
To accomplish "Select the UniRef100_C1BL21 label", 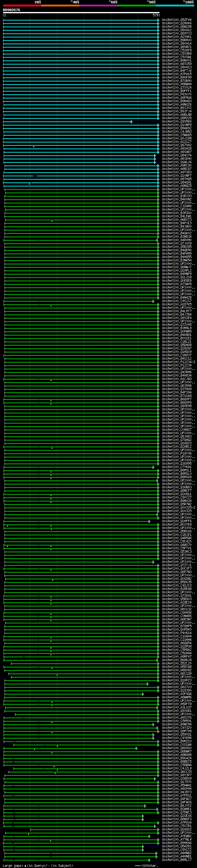I will [x=177, y=342].
